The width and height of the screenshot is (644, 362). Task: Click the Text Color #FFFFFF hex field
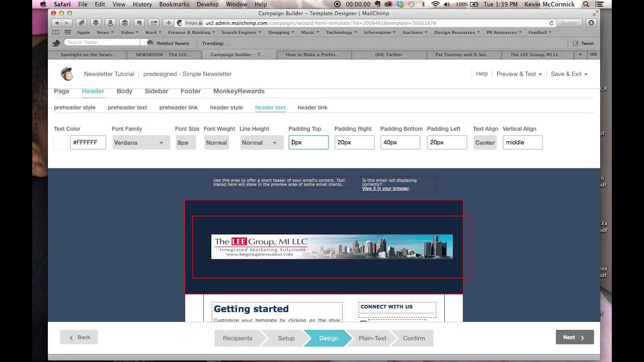pyautogui.click(x=88, y=143)
